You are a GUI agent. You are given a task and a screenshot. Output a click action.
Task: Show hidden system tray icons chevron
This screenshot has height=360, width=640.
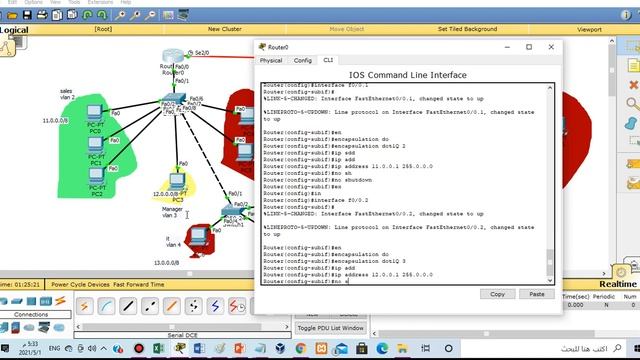tap(104, 348)
